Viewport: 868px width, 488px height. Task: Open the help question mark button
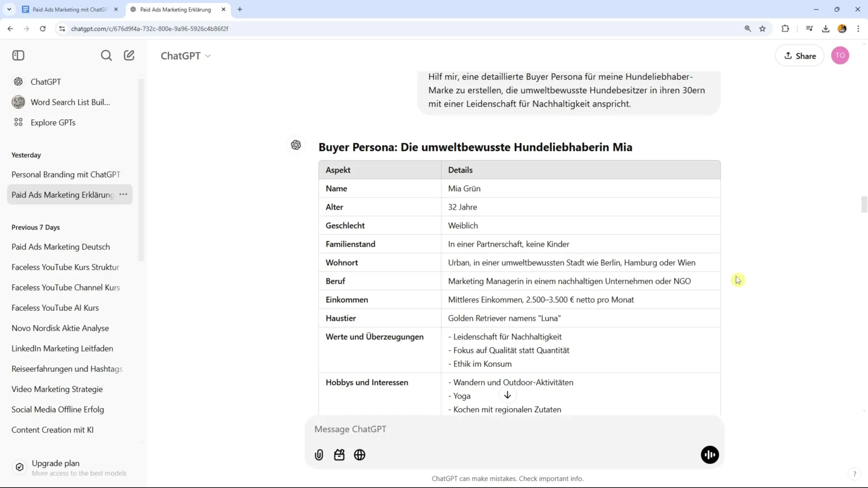[854, 474]
